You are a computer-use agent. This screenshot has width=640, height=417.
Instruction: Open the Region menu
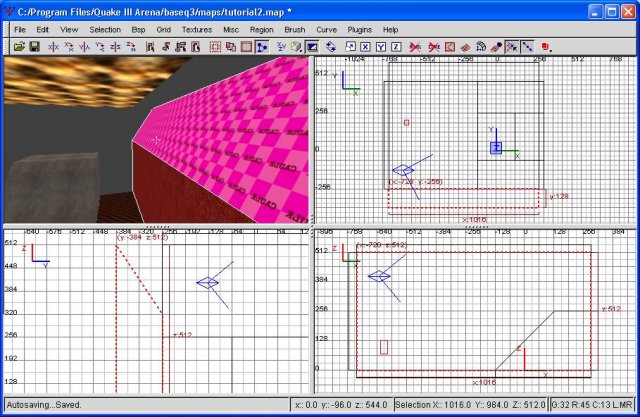(262, 29)
